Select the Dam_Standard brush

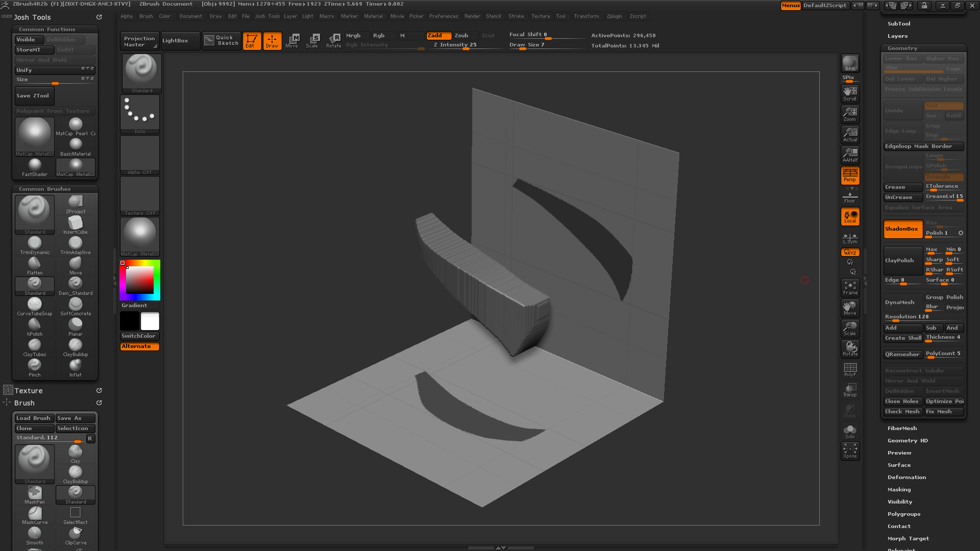click(76, 286)
